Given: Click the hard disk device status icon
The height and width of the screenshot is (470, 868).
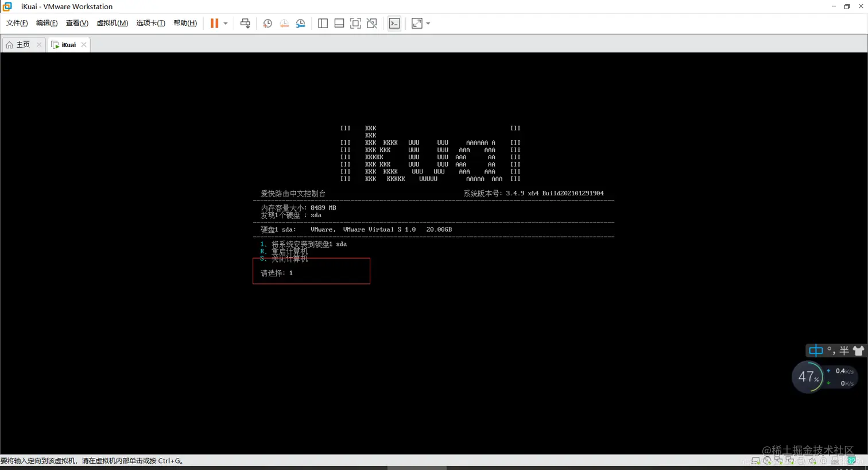Looking at the screenshot, I should point(755,461).
